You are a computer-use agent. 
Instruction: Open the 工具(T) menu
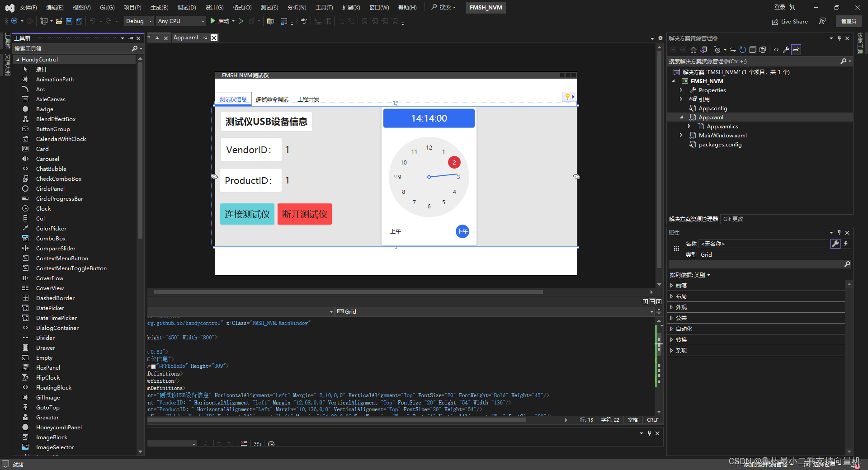pyautogui.click(x=324, y=7)
